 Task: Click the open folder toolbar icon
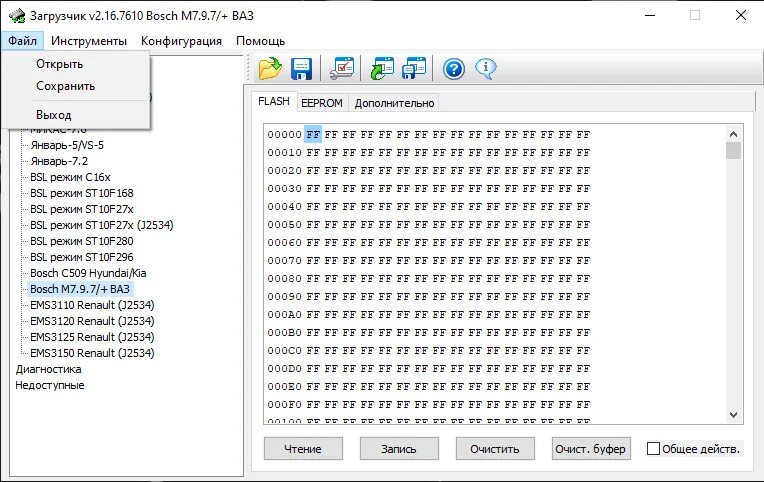tap(270, 68)
